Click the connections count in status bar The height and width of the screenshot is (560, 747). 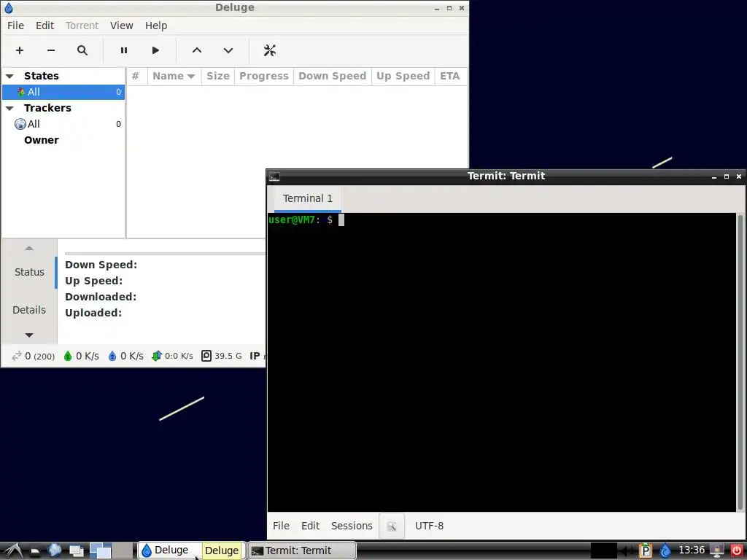click(34, 356)
